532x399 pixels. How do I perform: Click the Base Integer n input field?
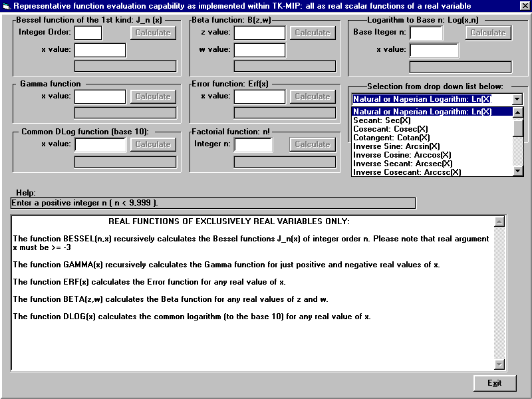coord(426,33)
